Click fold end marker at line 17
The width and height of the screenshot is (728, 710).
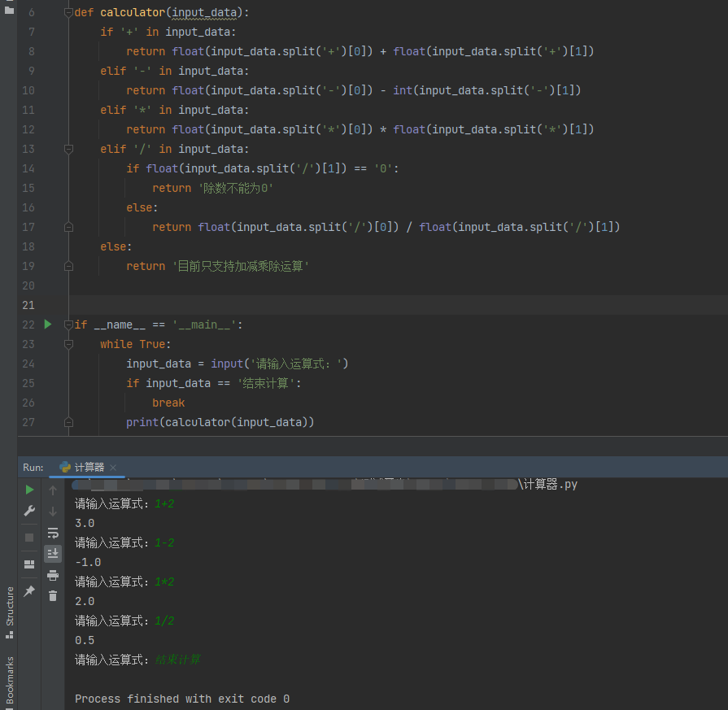point(68,227)
